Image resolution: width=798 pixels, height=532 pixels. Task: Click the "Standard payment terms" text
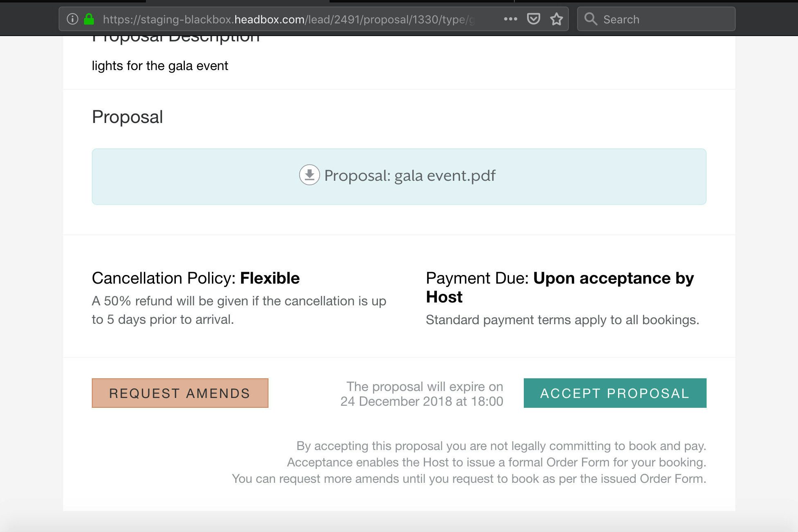(x=562, y=320)
